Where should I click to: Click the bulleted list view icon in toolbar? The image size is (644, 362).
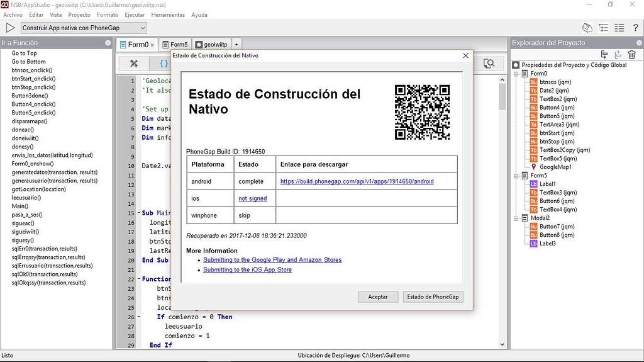pos(603,28)
